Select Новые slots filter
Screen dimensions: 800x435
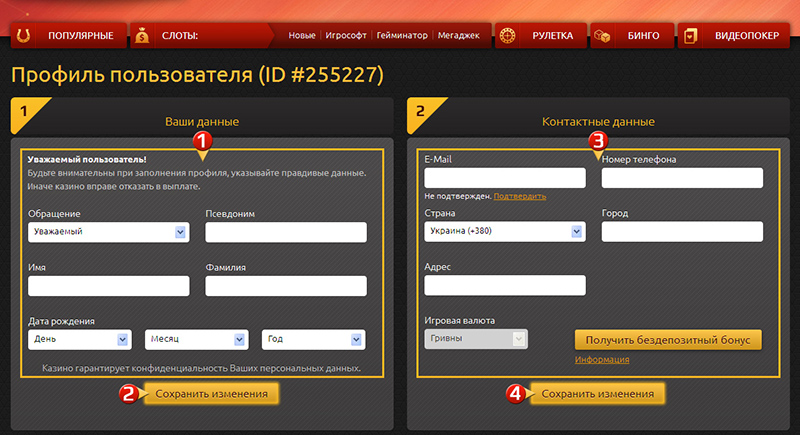pos(302,36)
